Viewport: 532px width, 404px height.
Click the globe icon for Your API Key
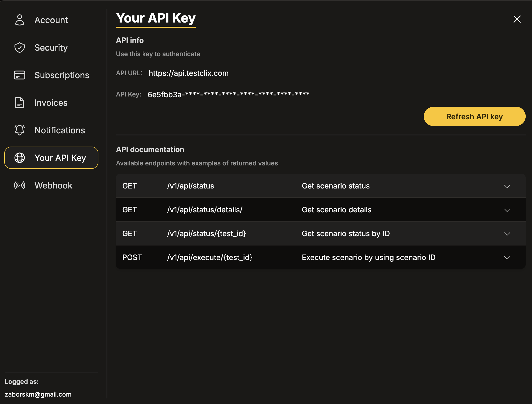(x=20, y=158)
